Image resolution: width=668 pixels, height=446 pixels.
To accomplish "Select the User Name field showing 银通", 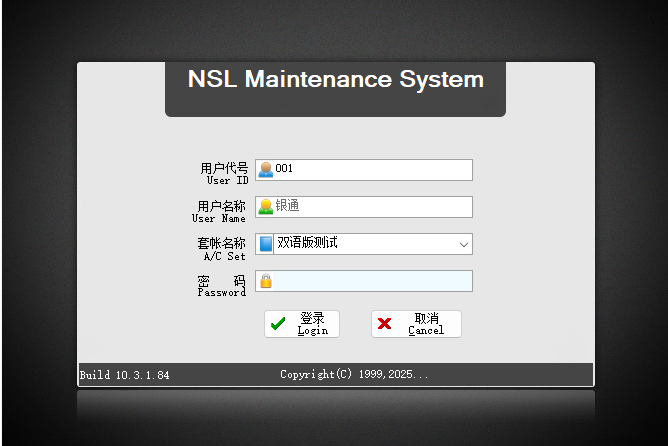I will point(370,207).
